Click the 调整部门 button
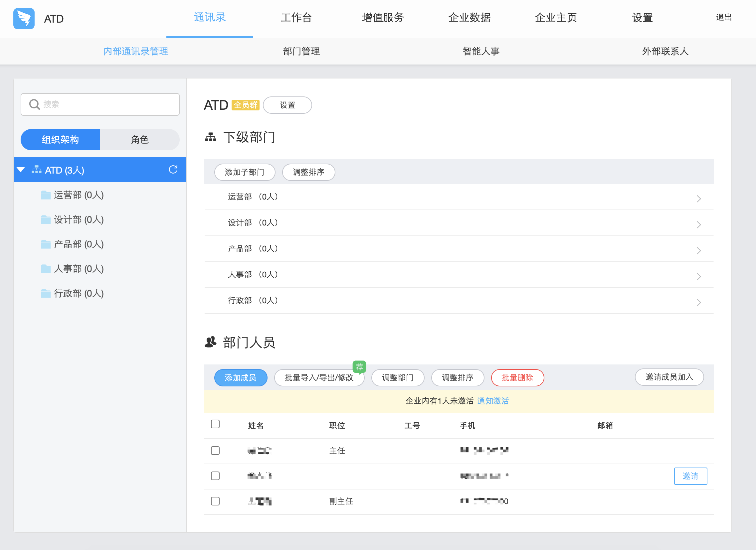756x550 pixels. click(398, 378)
